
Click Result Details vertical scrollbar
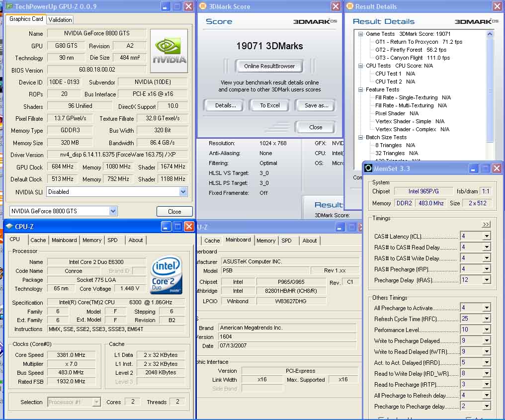pyautogui.click(x=490, y=90)
